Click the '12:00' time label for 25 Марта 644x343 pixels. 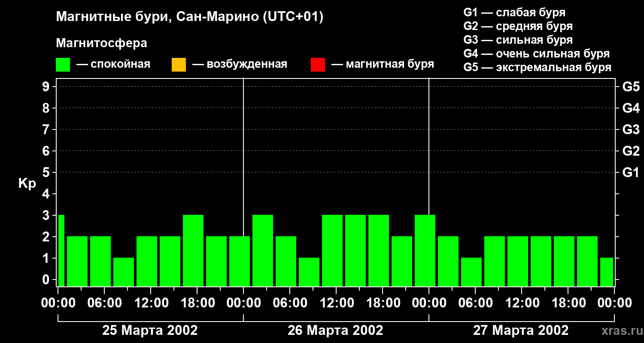[x=151, y=303]
